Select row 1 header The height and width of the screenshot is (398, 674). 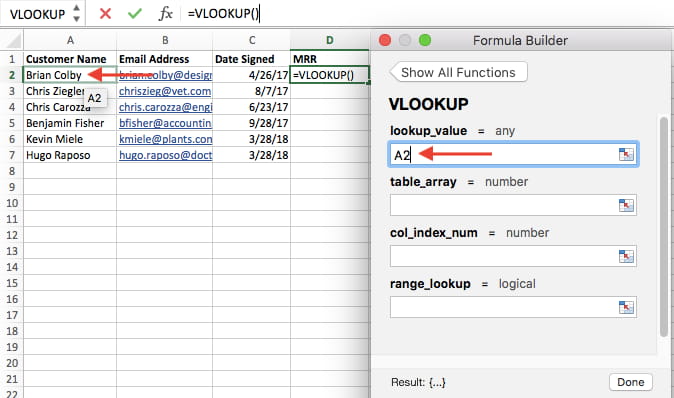click(12, 59)
